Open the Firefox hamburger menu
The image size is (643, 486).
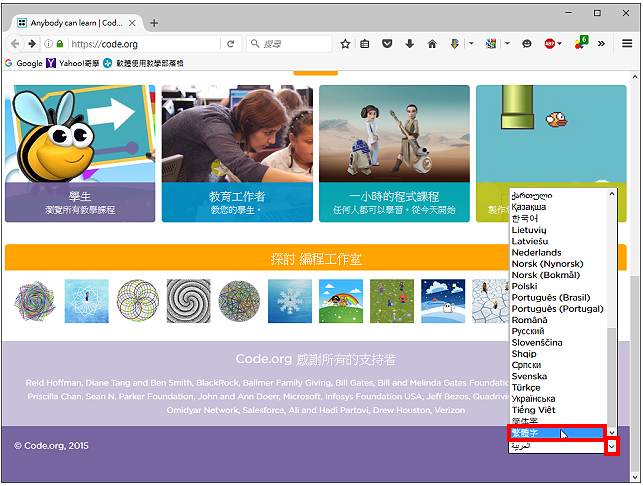coord(627,43)
